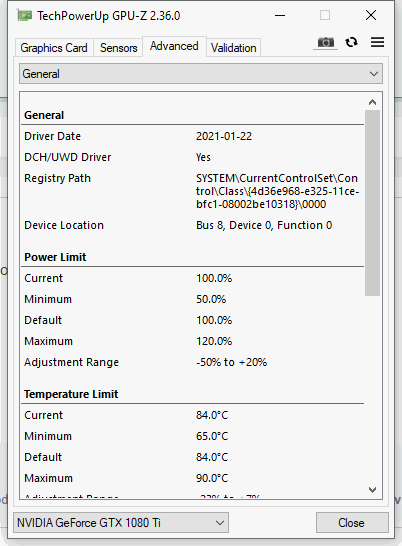This screenshot has width=402, height=546.
Task: Go to the Validation tab
Action: (233, 48)
